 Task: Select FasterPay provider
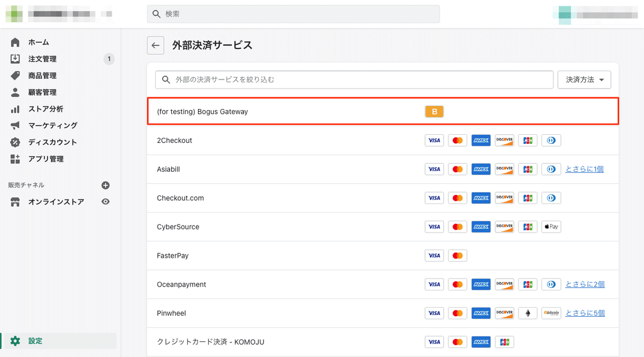pos(383,256)
